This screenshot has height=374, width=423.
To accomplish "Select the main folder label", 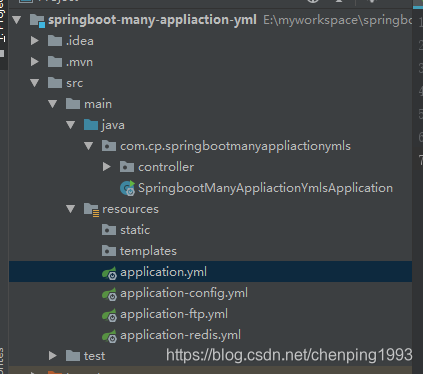I will click(x=98, y=104).
